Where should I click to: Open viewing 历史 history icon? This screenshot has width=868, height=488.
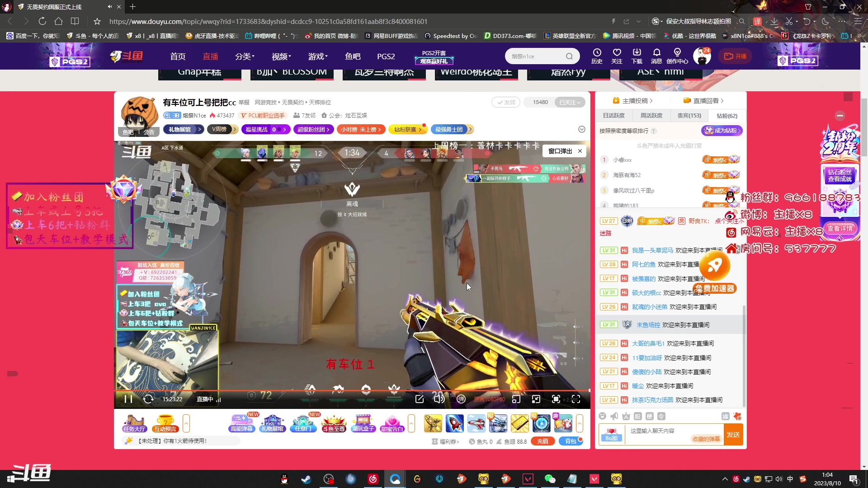point(597,56)
